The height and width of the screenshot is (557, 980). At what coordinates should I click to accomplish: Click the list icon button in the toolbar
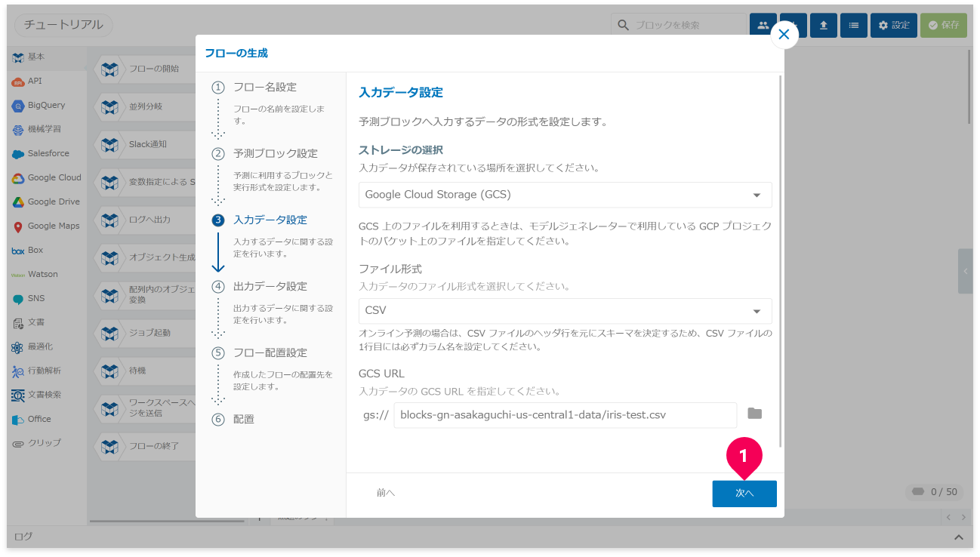854,25
